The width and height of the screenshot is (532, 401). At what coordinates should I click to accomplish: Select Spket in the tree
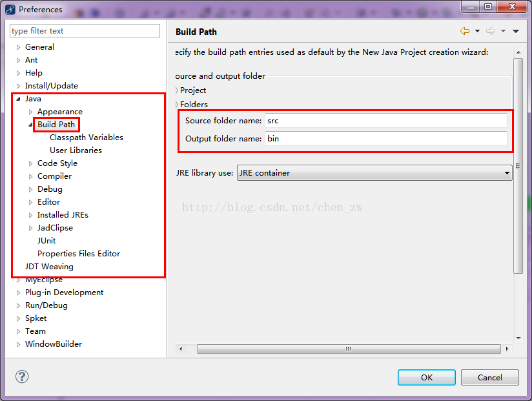point(36,318)
